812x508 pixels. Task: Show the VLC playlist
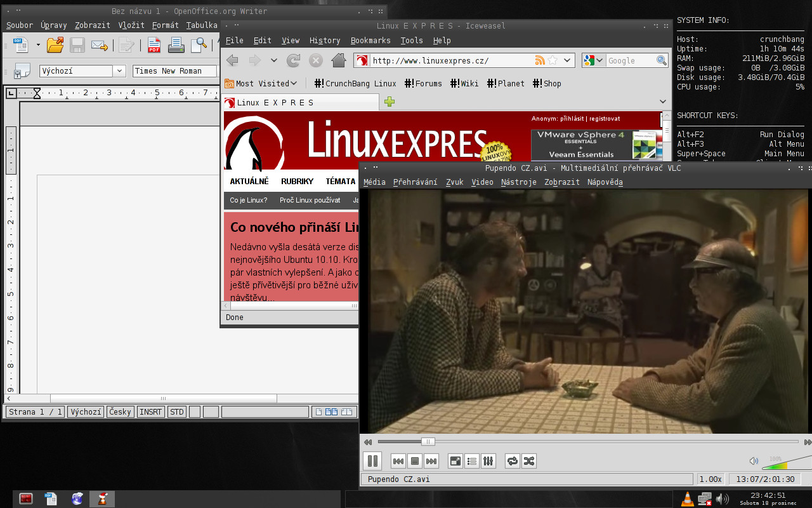(472, 461)
